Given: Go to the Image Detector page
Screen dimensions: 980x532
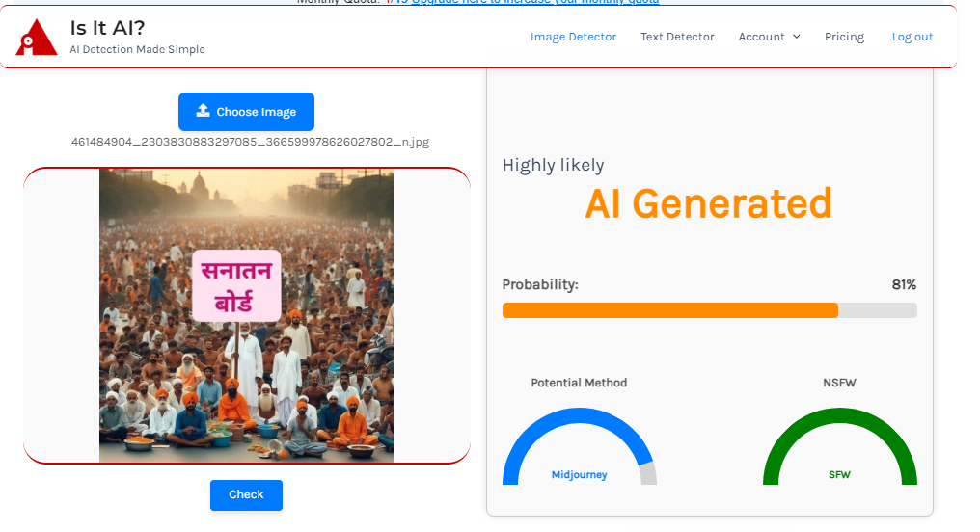Looking at the screenshot, I should [x=573, y=37].
